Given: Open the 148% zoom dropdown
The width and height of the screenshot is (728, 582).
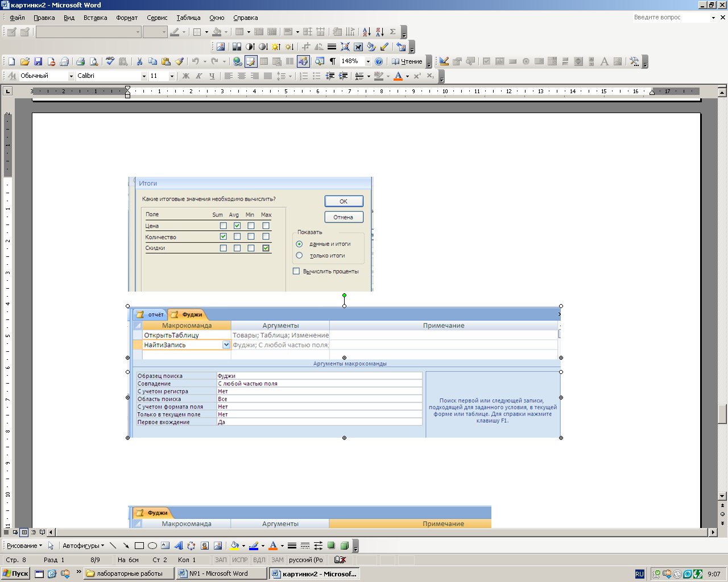Looking at the screenshot, I should pyautogui.click(x=368, y=61).
